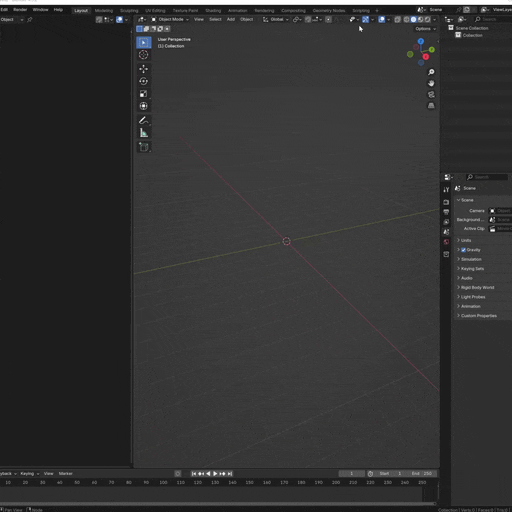Play the animation forward
This screenshot has height=512, width=512.
(x=215, y=474)
